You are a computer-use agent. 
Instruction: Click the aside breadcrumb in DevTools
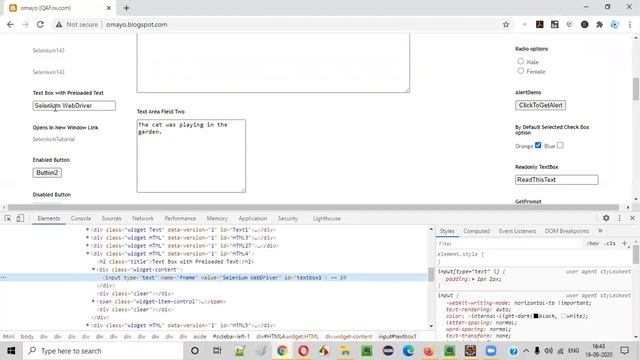coord(200,337)
